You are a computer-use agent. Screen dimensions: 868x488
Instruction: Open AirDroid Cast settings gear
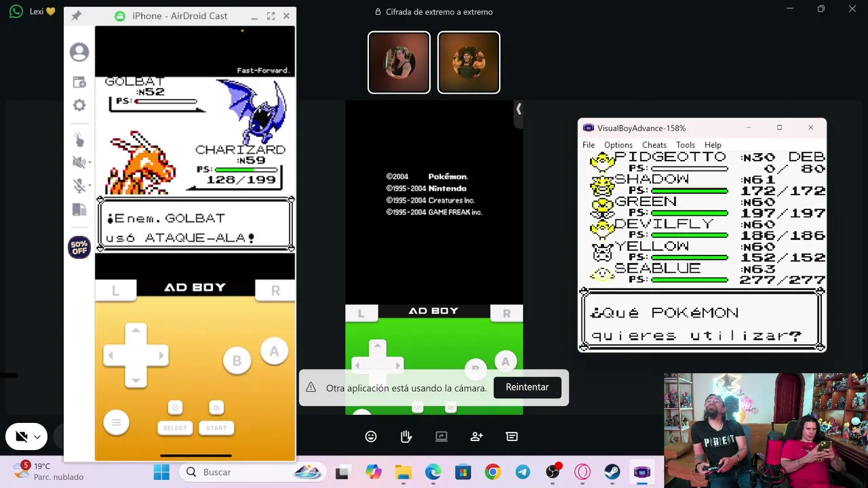pyautogui.click(x=79, y=105)
